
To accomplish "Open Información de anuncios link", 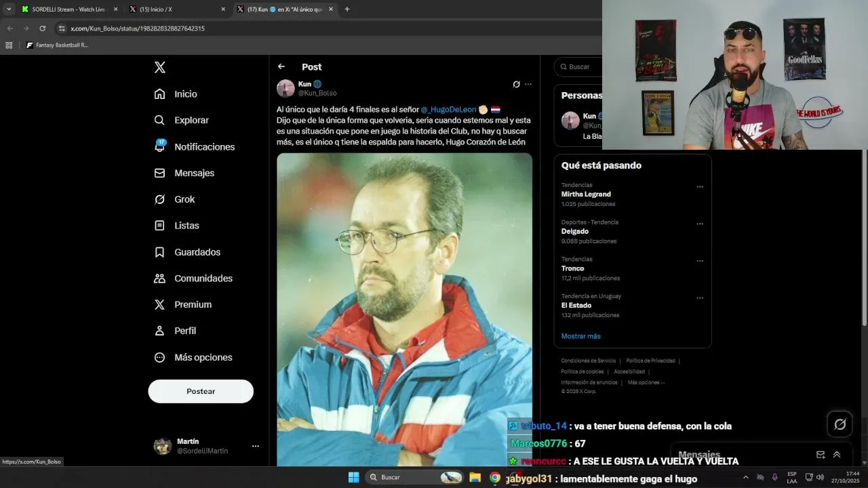I will 589,382.
